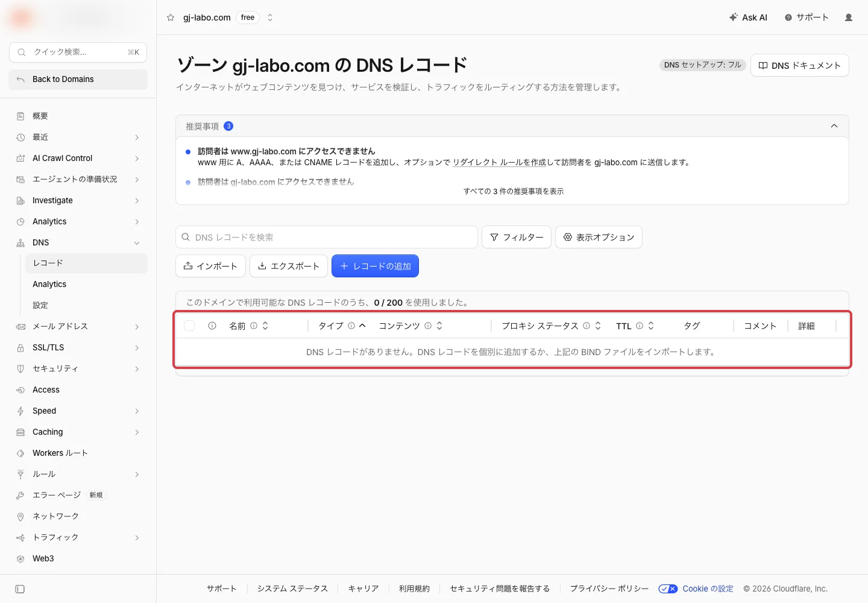
Task: Open DNS 設定 sub-item
Action: 40,305
